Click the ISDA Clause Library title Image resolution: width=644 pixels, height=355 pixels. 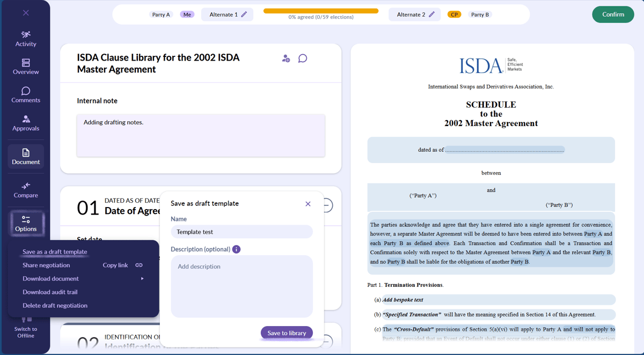coord(158,63)
